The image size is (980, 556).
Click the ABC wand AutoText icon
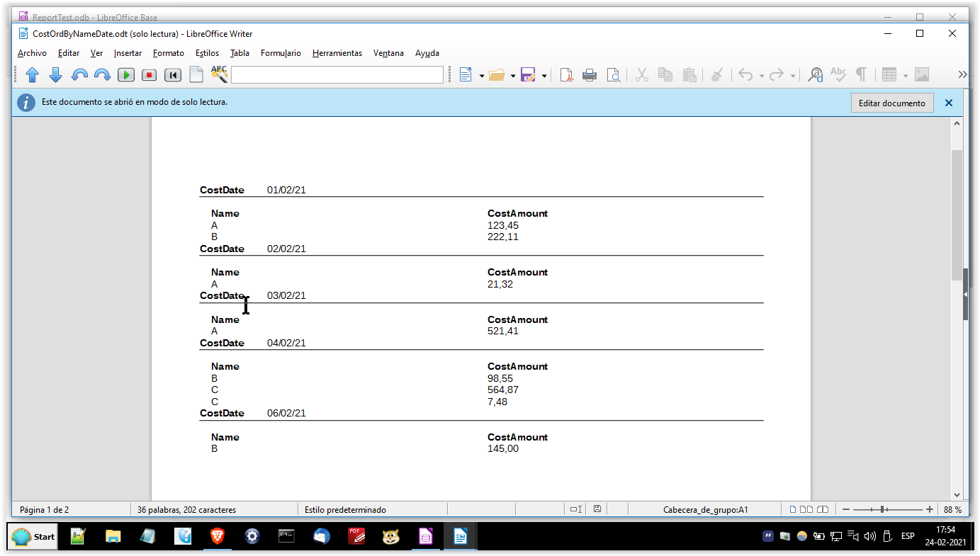coord(219,74)
